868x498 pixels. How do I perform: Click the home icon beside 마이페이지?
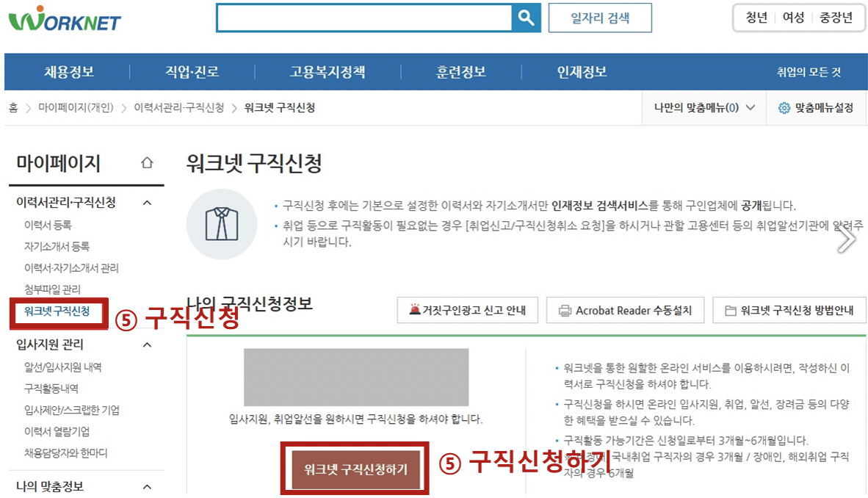(147, 163)
